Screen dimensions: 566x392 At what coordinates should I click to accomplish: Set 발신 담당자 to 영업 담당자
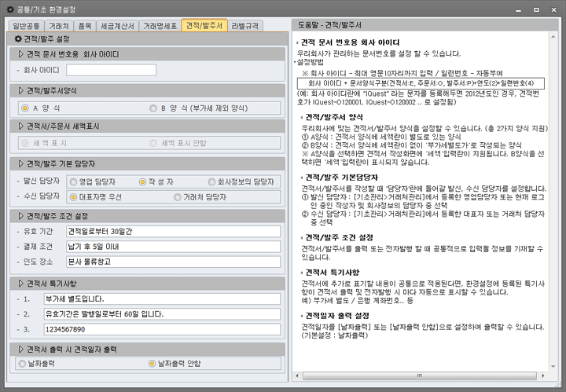coord(73,181)
